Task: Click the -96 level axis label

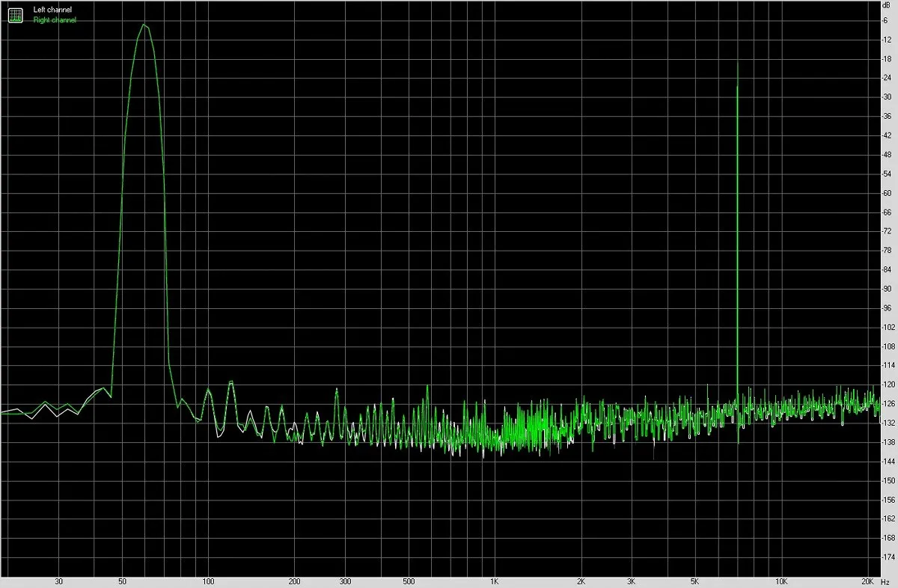Action: 888,307
